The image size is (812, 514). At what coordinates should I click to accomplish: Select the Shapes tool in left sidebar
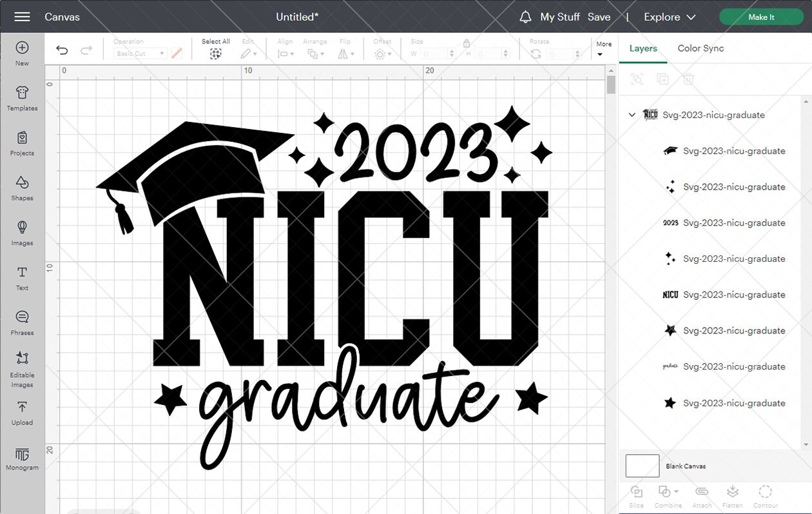coord(22,189)
